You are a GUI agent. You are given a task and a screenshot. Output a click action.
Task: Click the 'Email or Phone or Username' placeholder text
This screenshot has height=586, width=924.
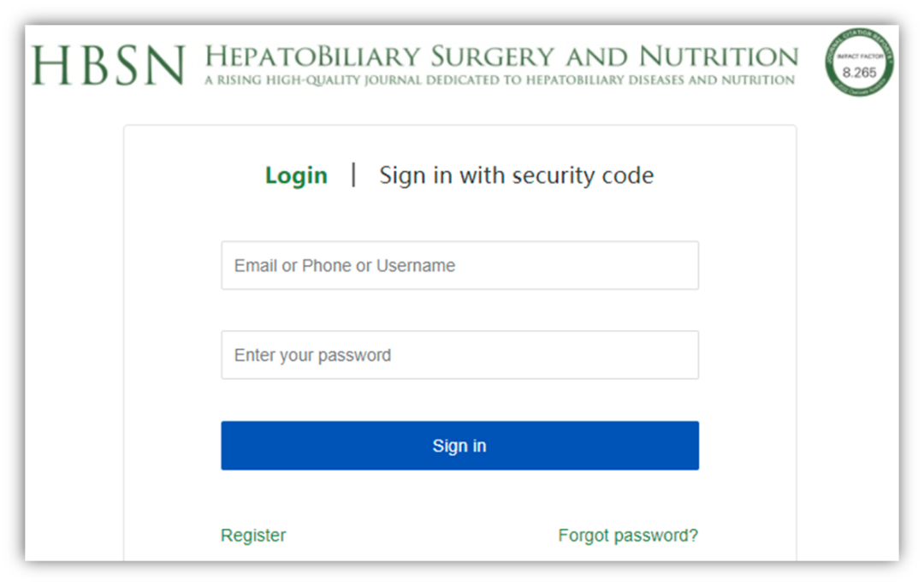coord(345,265)
